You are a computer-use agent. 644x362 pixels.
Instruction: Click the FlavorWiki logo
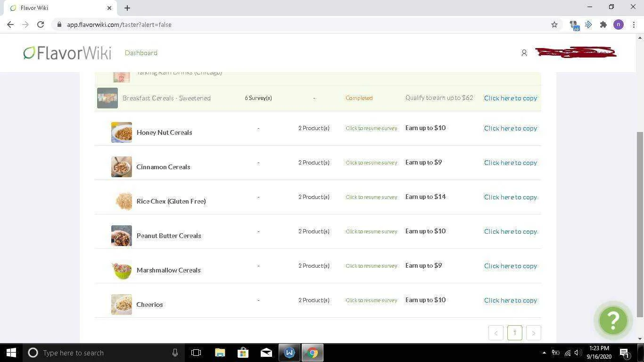[67, 53]
